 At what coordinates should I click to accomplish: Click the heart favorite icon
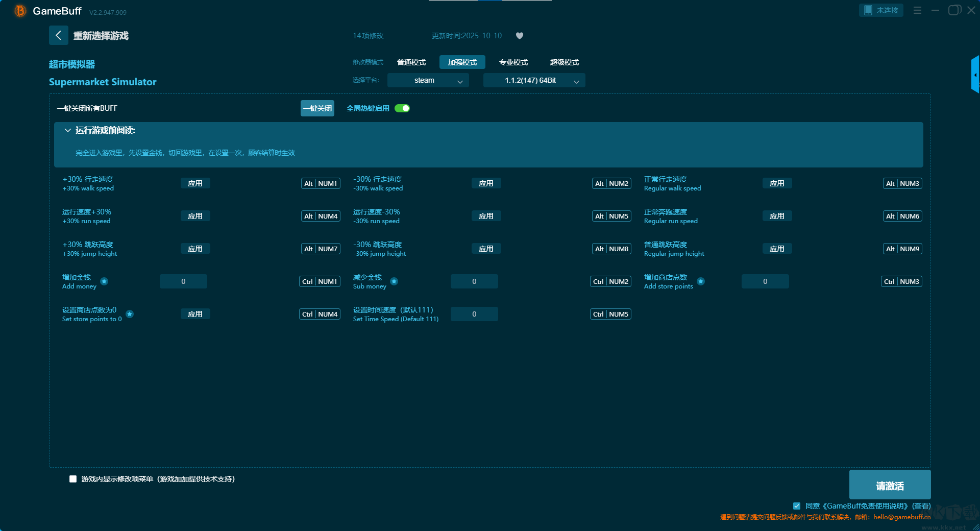tap(519, 36)
